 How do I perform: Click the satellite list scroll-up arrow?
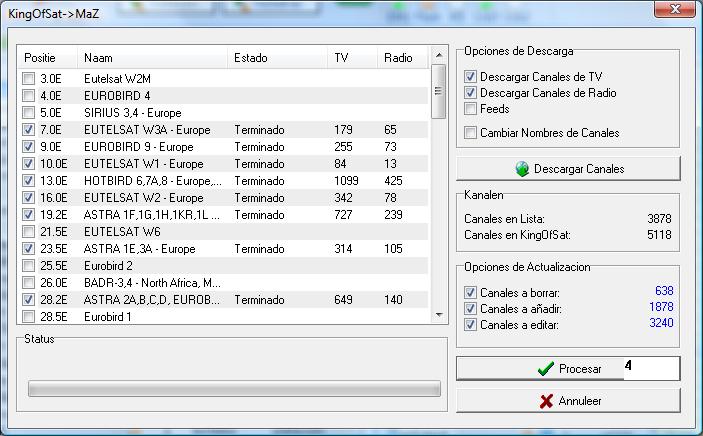pos(439,55)
